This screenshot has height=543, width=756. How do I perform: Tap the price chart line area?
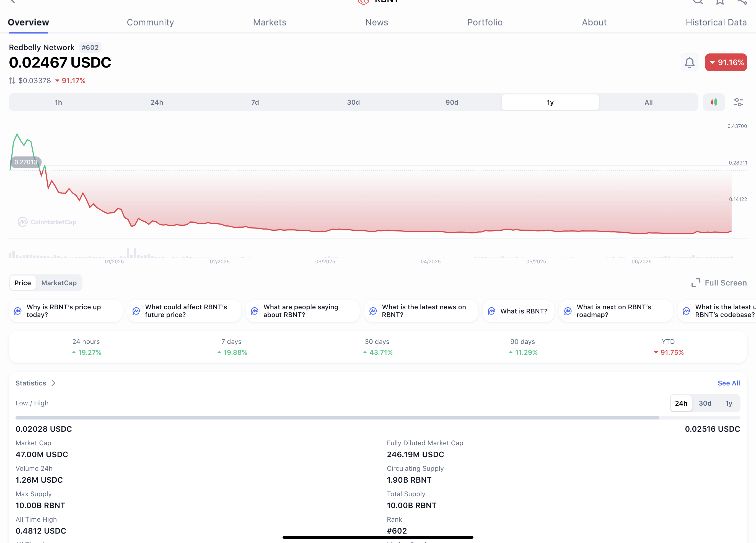coord(370,183)
